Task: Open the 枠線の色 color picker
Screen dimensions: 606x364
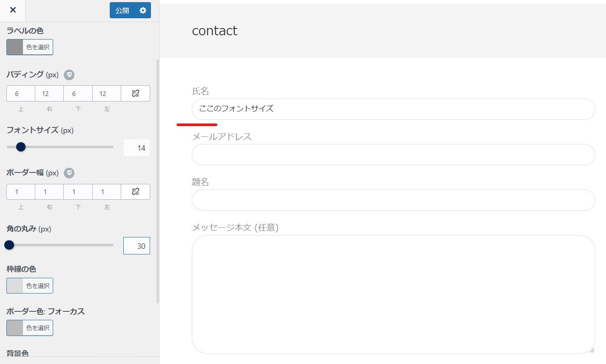Action: [x=29, y=285]
